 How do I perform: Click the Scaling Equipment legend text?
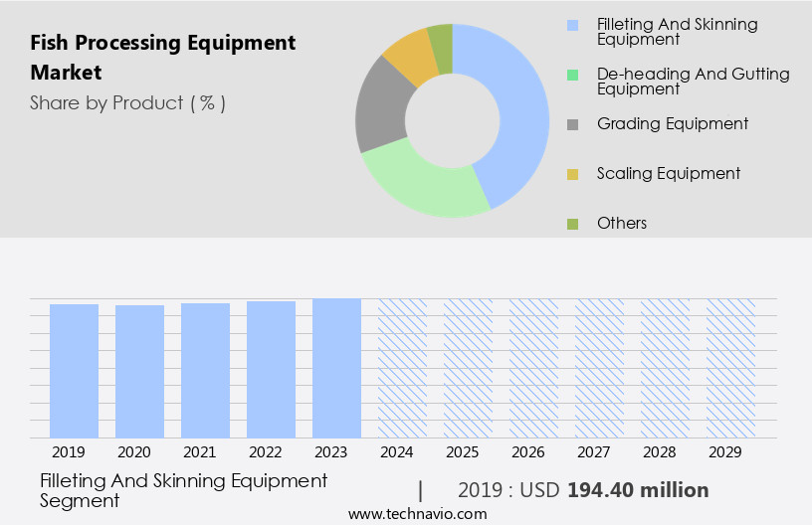(668, 174)
